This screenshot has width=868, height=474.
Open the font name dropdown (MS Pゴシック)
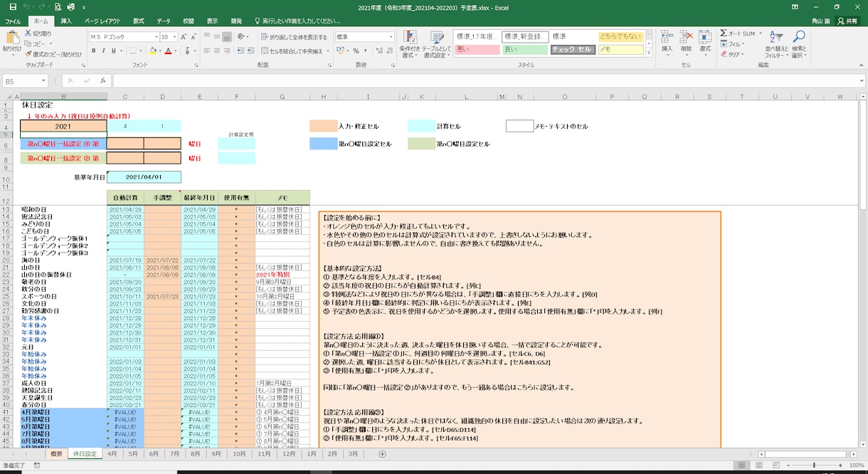(x=155, y=37)
